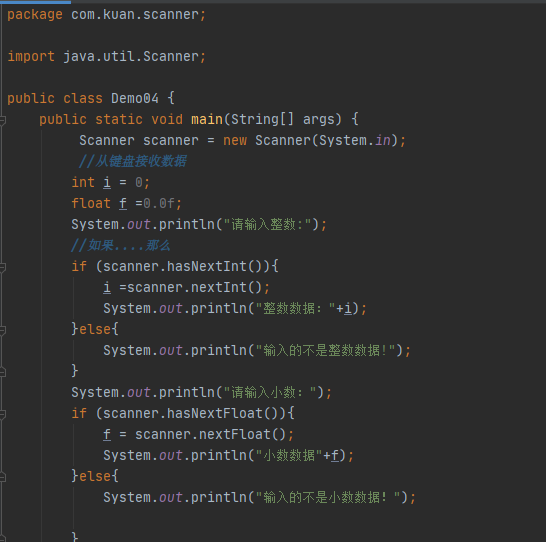Click the comment '//从键盘接收数据'
Viewport: 546px width, 542px height.
point(133,161)
